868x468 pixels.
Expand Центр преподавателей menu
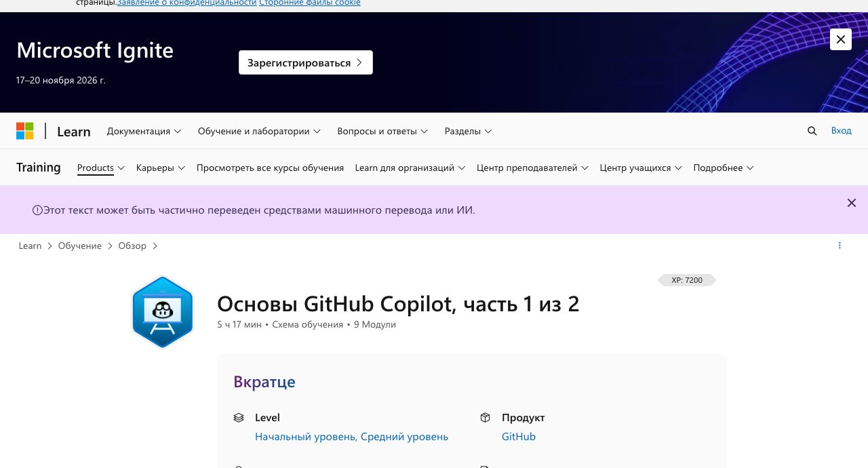tap(532, 168)
